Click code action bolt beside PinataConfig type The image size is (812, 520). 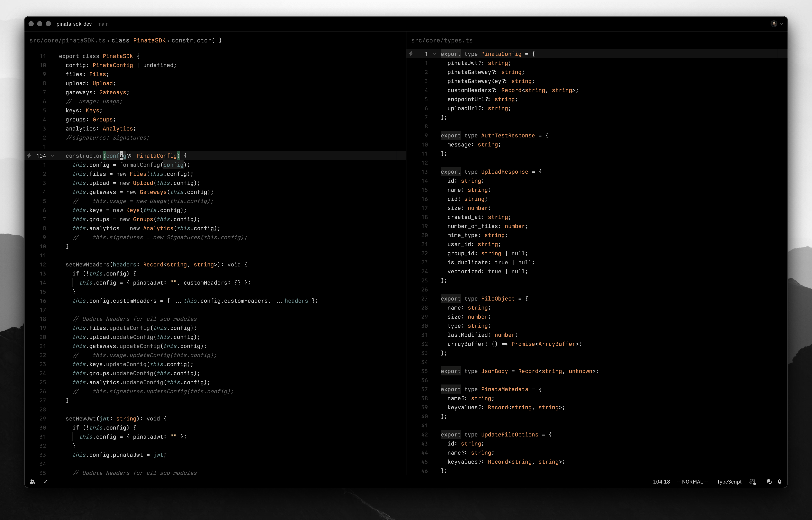pos(411,54)
